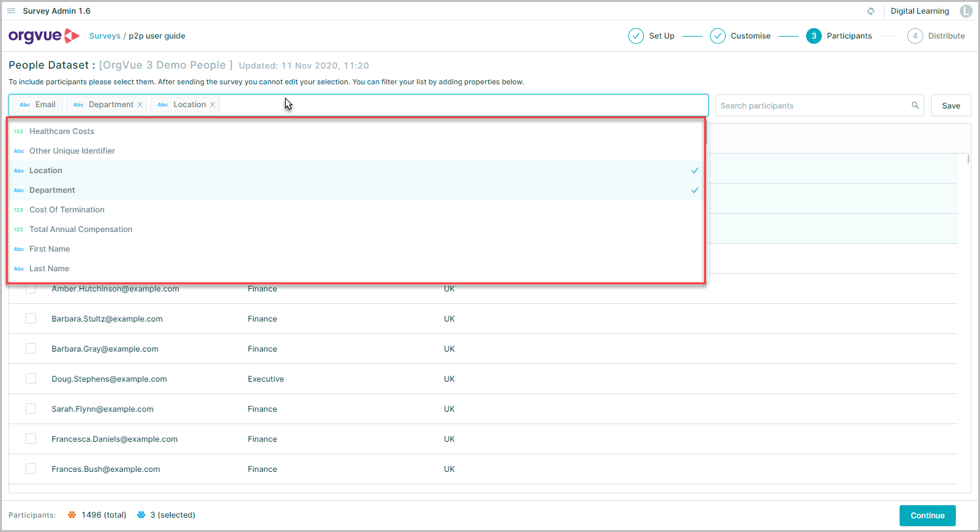Go to the Set Up step
980x532 pixels.
pyautogui.click(x=651, y=36)
